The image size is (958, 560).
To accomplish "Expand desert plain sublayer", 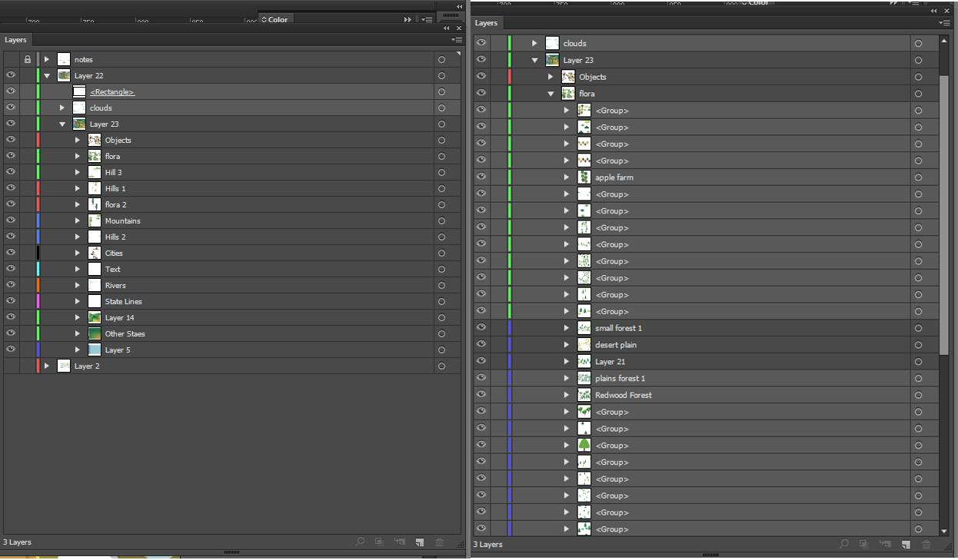I will [x=567, y=345].
